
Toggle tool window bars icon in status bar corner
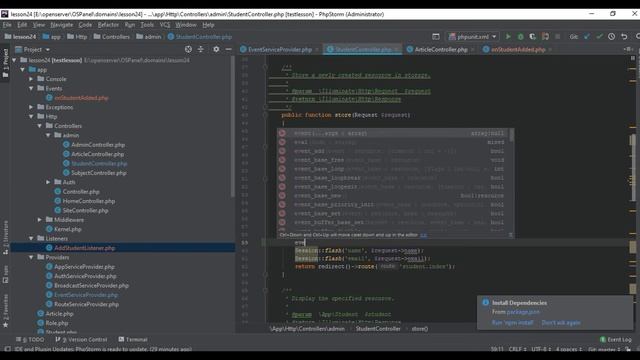(x=7, y=349)
